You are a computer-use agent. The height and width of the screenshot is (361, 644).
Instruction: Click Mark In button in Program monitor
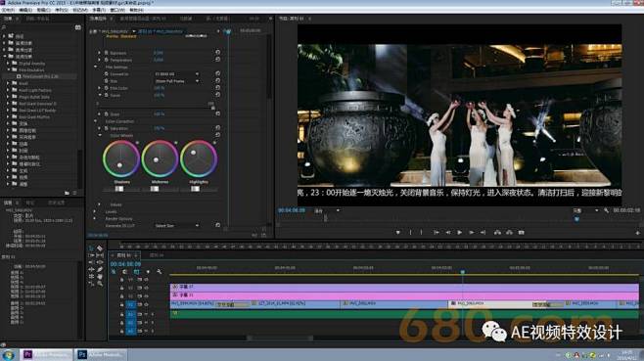click(410, 233)
